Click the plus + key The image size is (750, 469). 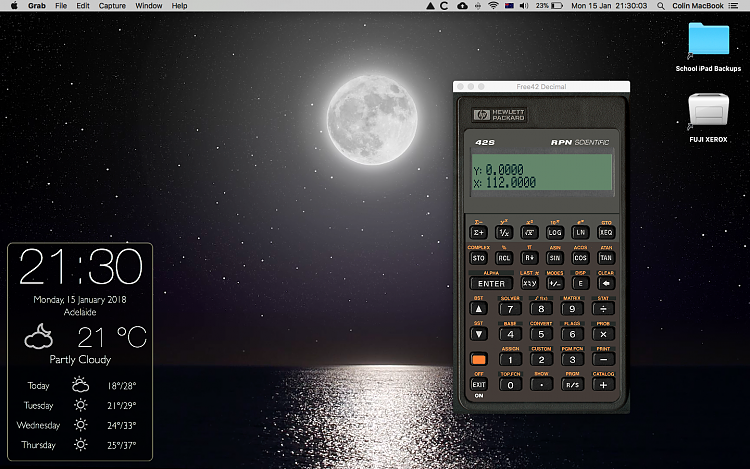603,385
